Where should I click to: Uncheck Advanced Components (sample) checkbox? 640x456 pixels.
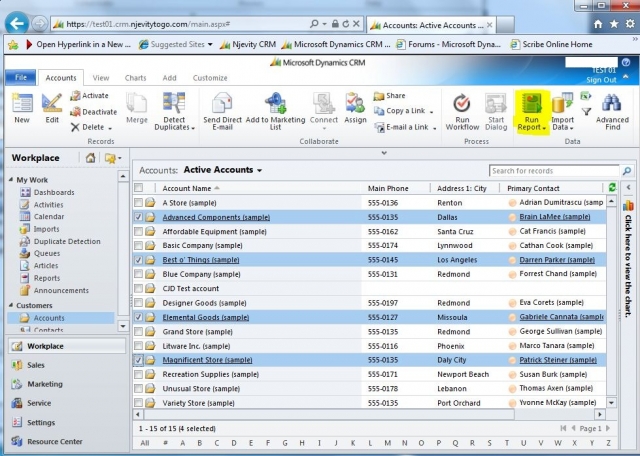coord(138,217)
